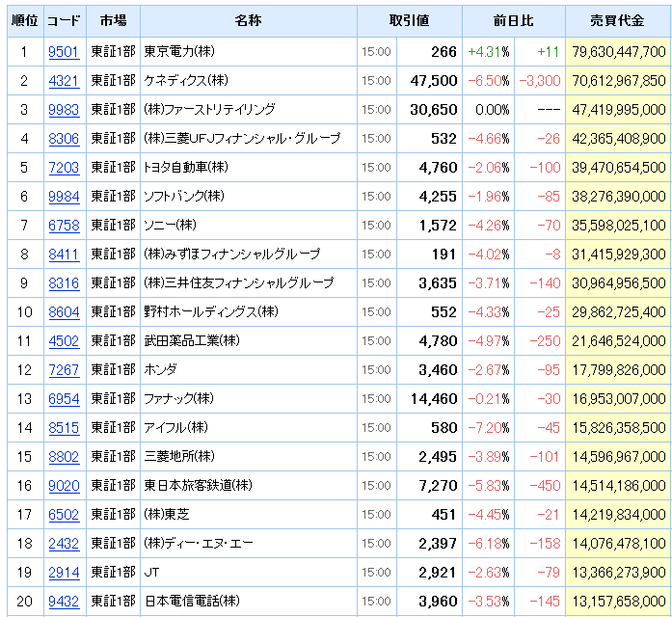Screen dimensions: 672x617
Task: Open stock code 9984 link
Action: (64, 197)
